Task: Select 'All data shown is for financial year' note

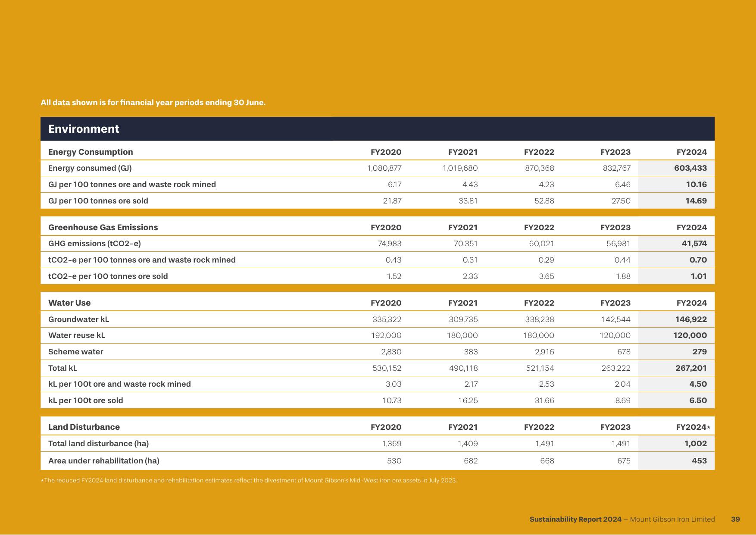Action: pos(153,103)
